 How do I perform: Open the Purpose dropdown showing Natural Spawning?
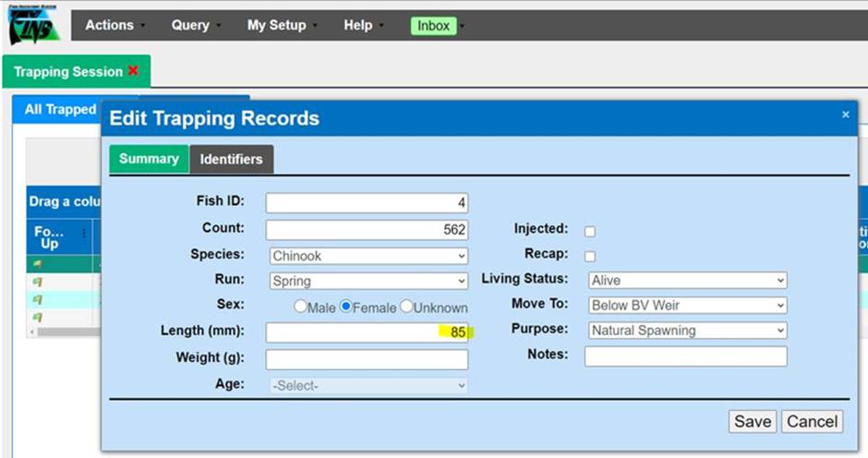point(687,330)
